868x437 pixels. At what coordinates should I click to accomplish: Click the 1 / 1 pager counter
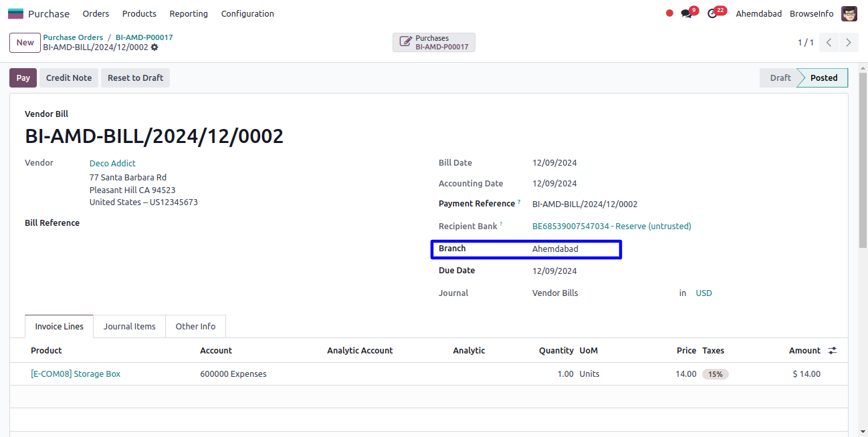click(805, 43)
